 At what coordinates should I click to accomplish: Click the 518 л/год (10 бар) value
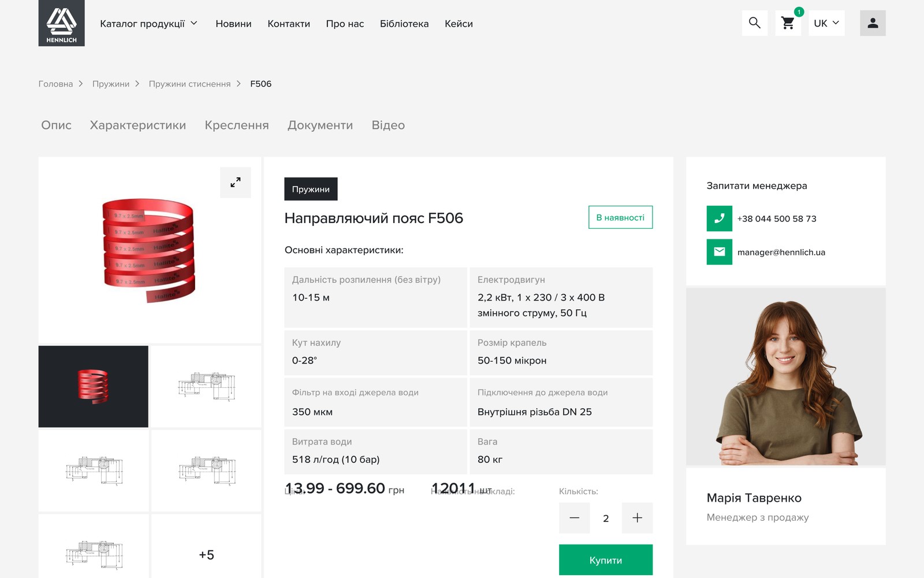click(336, 460)
